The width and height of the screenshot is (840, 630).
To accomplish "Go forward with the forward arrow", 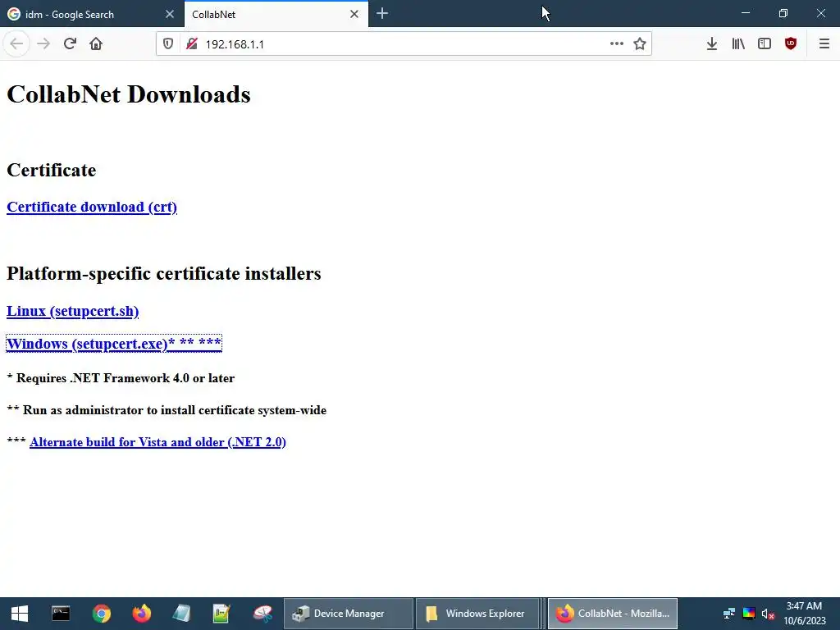I will (43, 44).
